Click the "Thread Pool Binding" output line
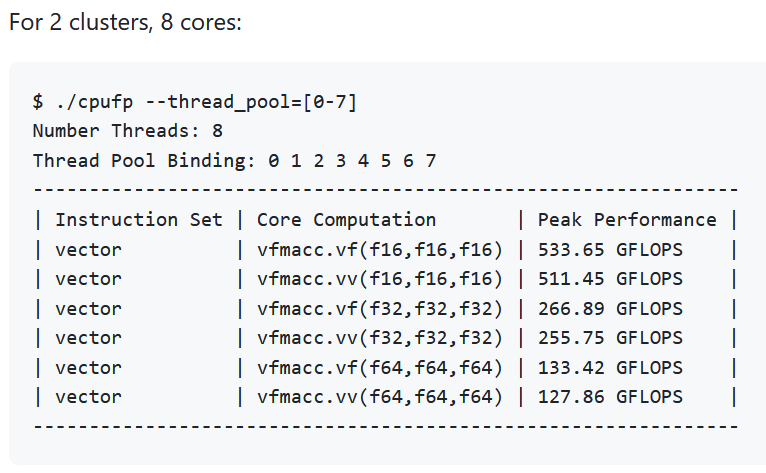 (234, 160)
